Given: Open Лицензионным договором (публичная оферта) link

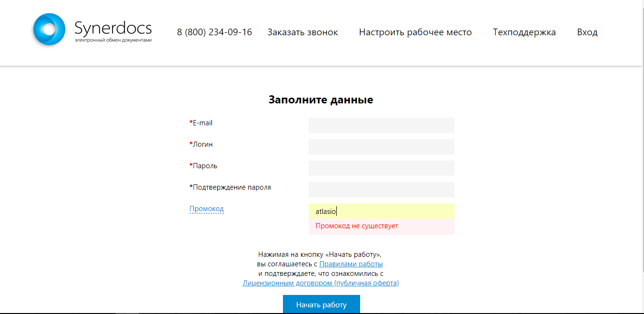Looking at the screenshot, I should (321, 283).
